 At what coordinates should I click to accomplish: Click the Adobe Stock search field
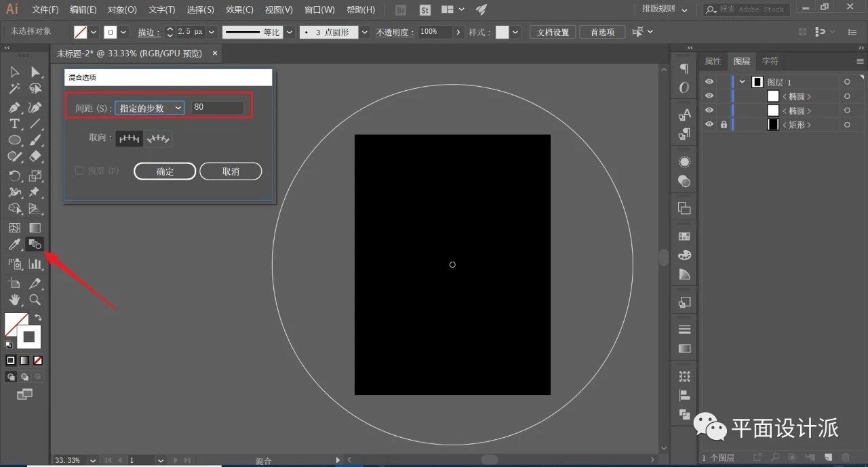(746, 9)
